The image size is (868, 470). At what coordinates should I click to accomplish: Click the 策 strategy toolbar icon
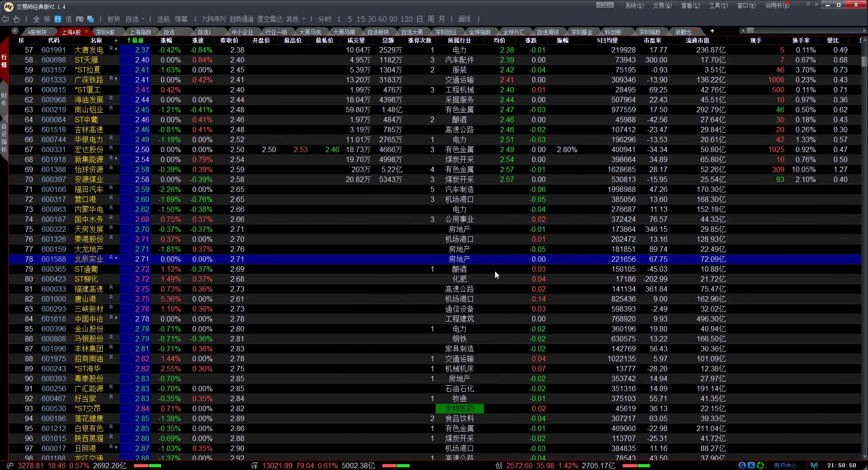click(x=47, y=19)
